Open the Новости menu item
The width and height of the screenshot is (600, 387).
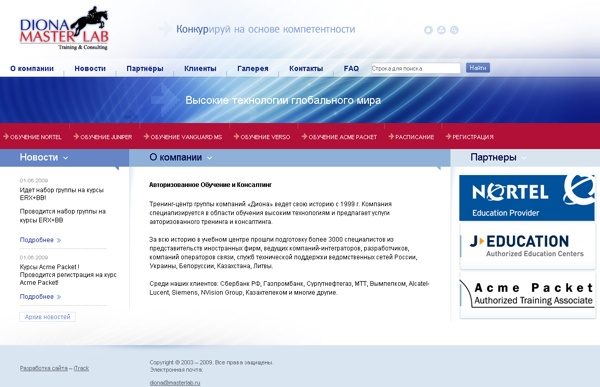tap(90, 69)
